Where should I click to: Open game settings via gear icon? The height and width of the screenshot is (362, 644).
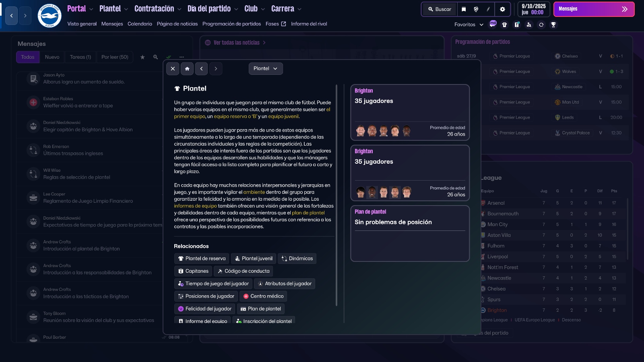click(x=503, y=9)
